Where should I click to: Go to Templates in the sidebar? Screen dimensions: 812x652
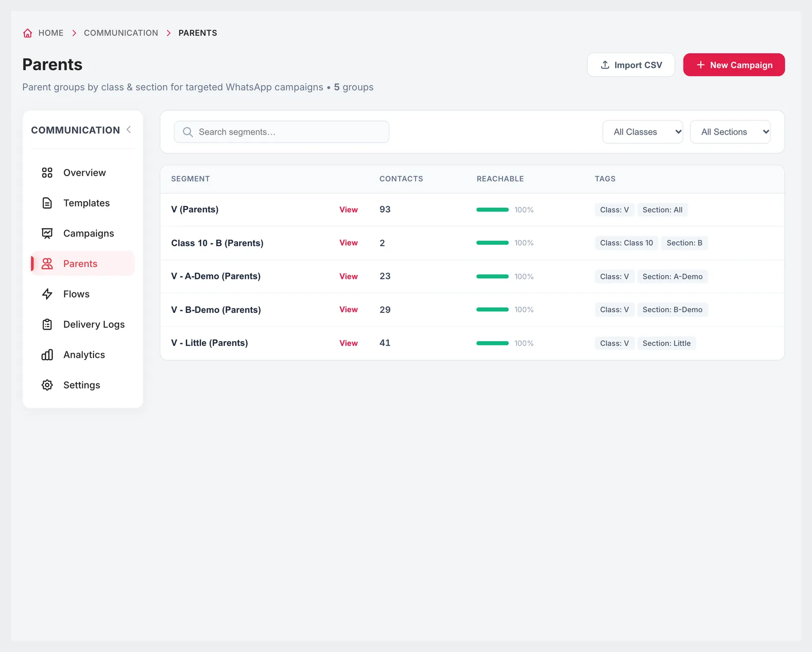83,203
